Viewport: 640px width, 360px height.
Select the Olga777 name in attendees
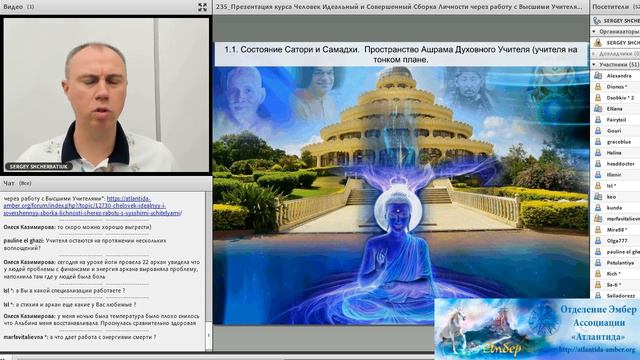point(617,241)
